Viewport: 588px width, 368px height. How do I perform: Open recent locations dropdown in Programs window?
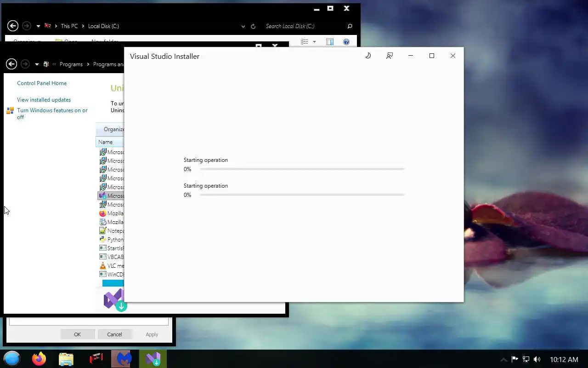point(37,64)
